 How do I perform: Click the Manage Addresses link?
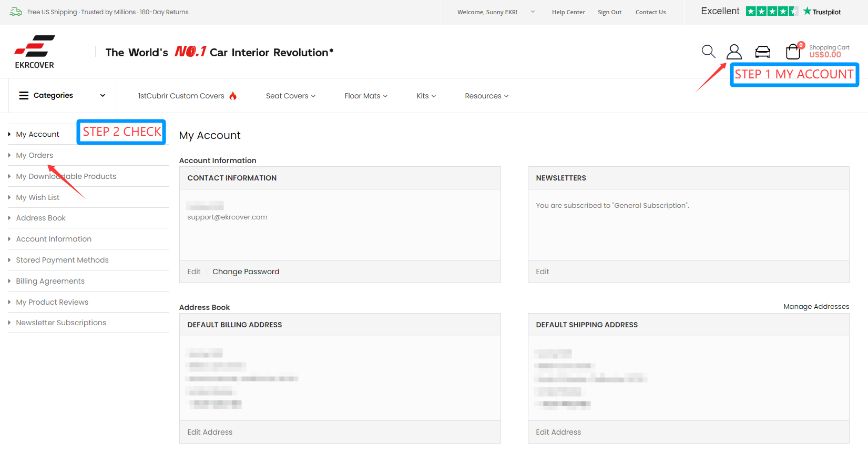pyautogui.click(x=816, y=307)
